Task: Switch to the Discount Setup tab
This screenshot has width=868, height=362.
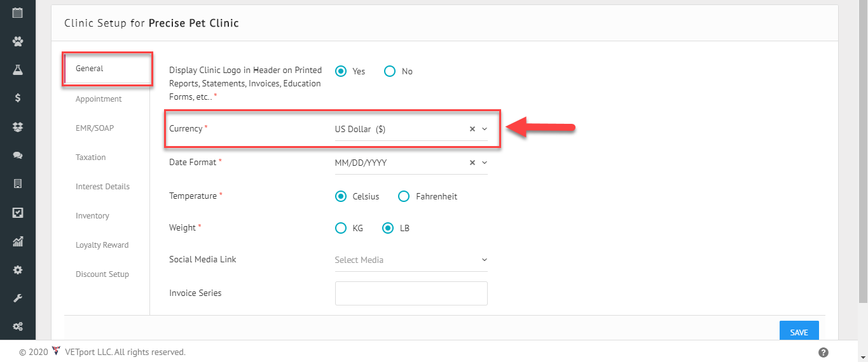Action: 102,274
